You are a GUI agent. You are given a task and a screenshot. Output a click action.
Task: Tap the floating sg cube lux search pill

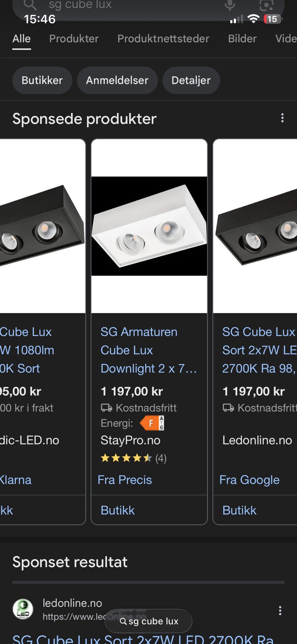(149, 621)
